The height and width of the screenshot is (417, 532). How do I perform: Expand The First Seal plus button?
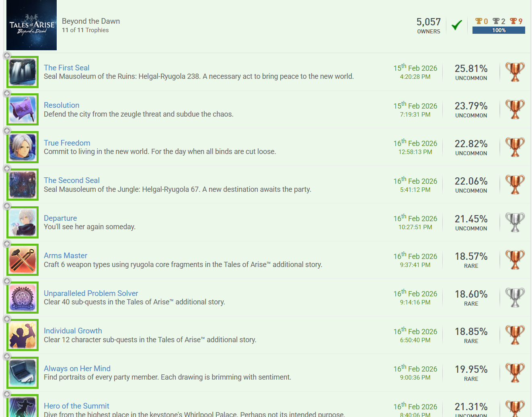(x=7, y=55)
